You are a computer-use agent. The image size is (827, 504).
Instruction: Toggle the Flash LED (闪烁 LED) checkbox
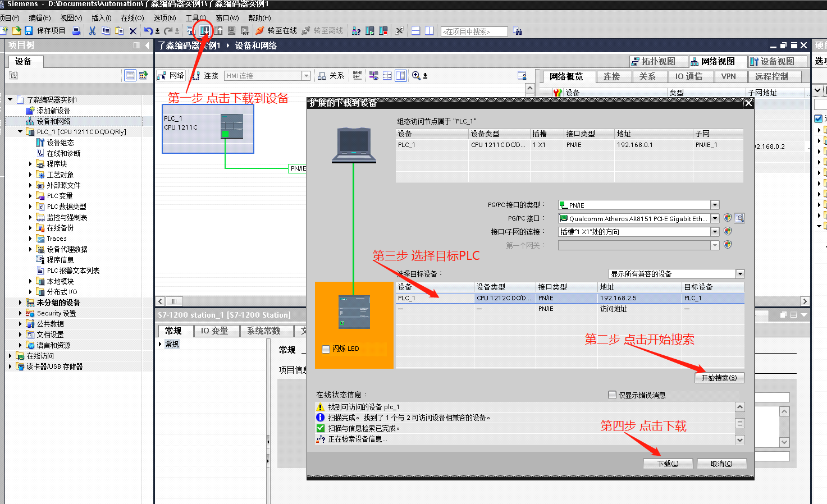[x=326, y=349]
